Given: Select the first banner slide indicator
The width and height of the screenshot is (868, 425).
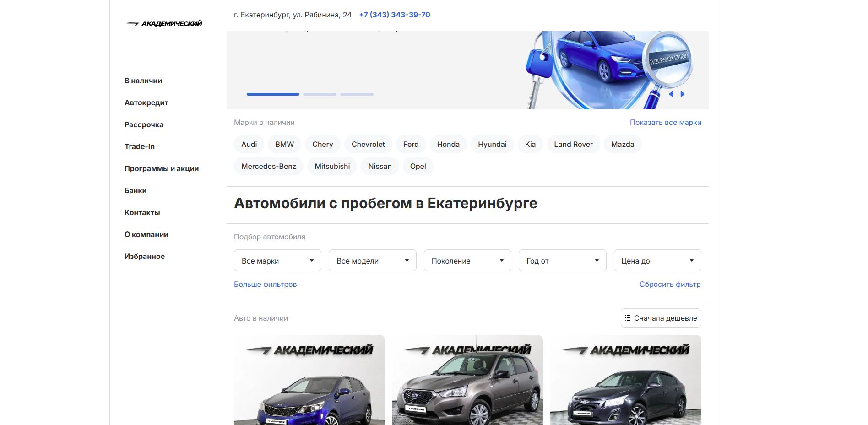Looking at the screenshot, I should pyautogui.click(x=273, y=94).
